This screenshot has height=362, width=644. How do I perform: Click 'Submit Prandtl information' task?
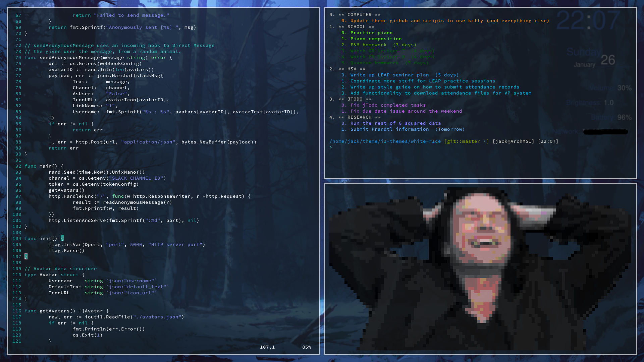pos(389,129)
